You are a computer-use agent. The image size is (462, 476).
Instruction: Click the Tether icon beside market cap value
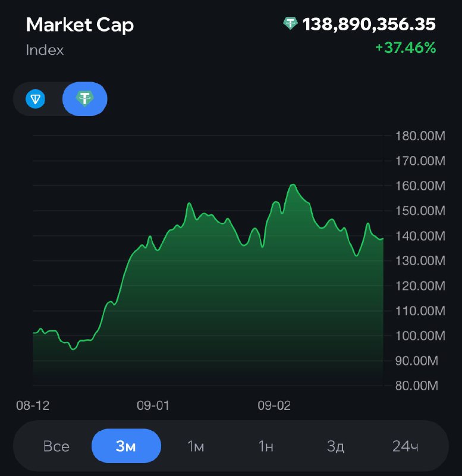click(290, 24)
